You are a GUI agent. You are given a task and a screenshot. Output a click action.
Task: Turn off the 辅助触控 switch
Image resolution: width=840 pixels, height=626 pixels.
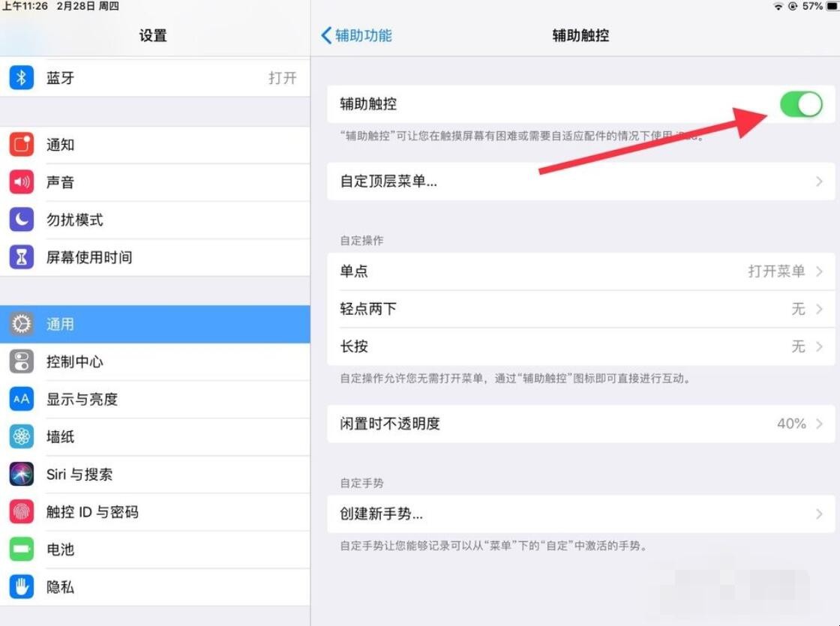click(x=801, y=104)
